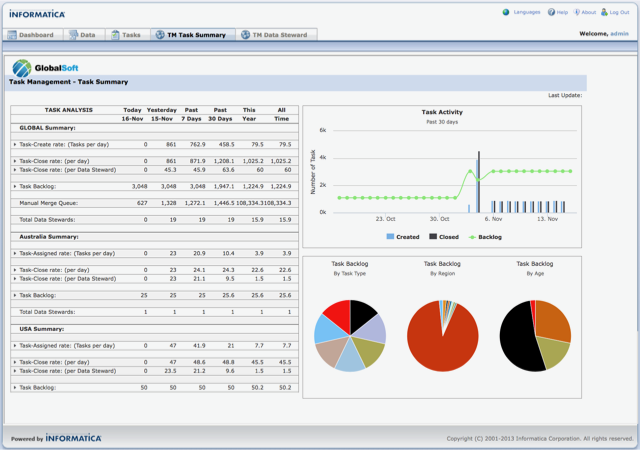Expand Australia Task-Close rate (per day) row
The height and width of the screenshot is (450, 640).
(x=15, y=270)
